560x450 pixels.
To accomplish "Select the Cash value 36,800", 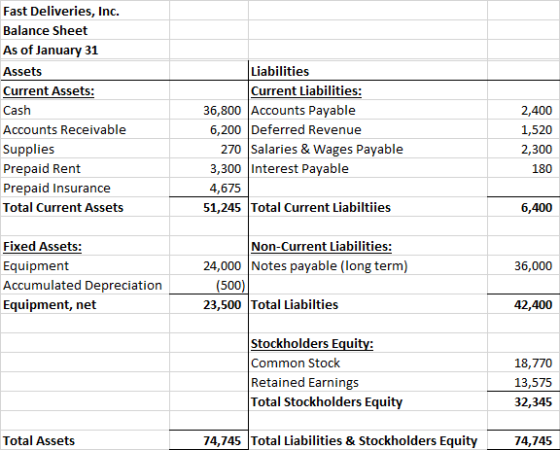I will point(222,110).
